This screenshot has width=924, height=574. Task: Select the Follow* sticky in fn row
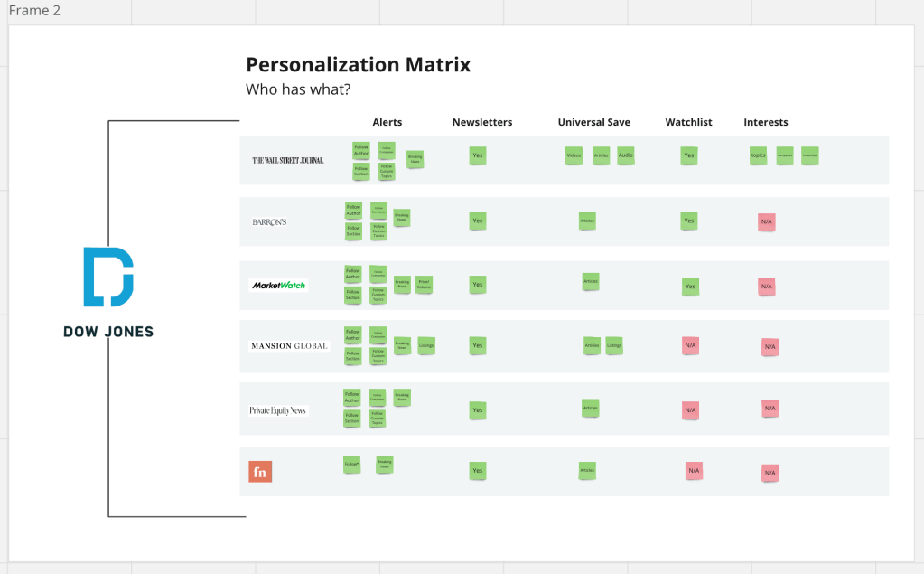[351, 464]
